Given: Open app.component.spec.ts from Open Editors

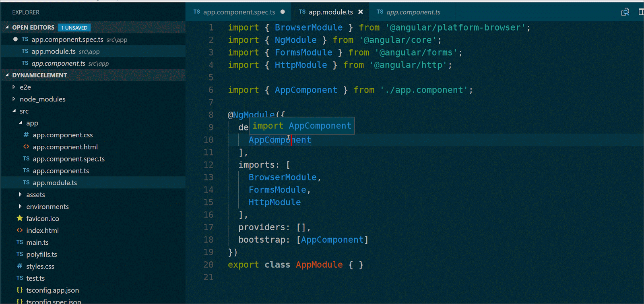Looking at the screenshot, I should (x=93, y=39).
